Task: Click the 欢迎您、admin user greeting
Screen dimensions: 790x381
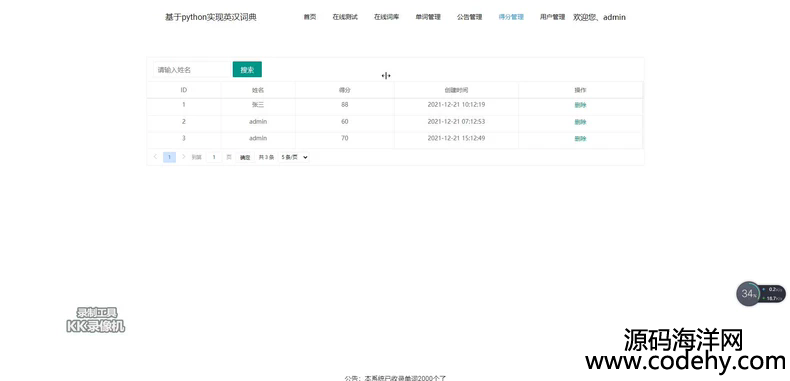Action: (x=600, y=17)
